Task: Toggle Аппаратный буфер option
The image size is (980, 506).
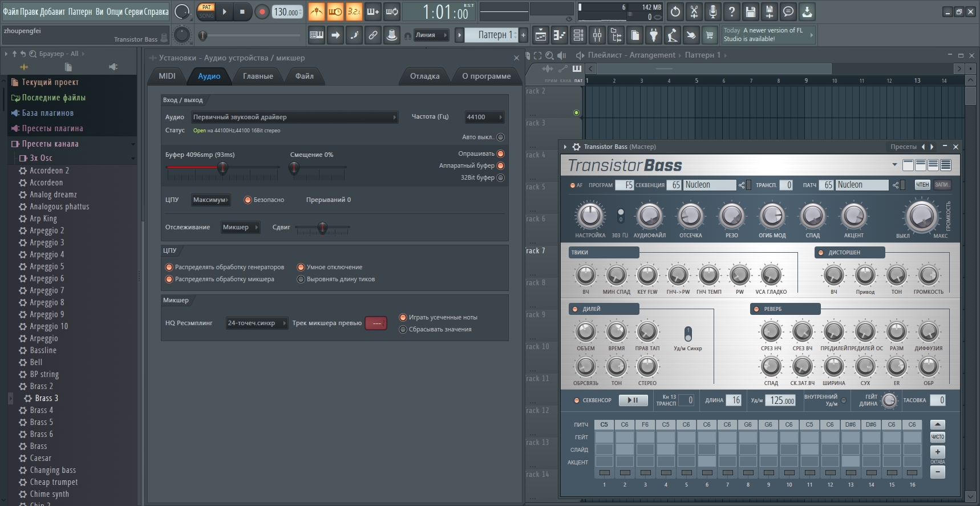Action: (500, 165)
